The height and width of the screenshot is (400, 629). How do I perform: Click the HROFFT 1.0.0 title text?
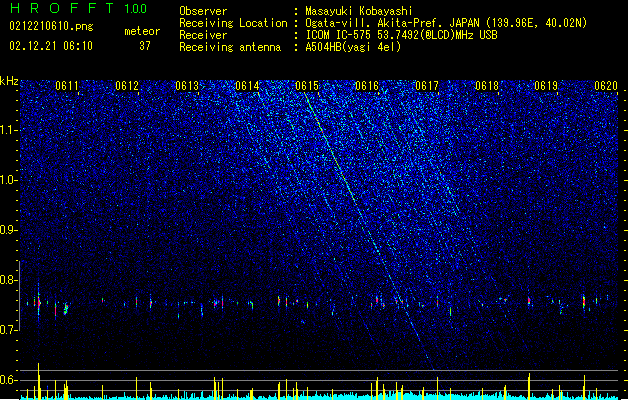pyautogui.click(x=79, y=8)
